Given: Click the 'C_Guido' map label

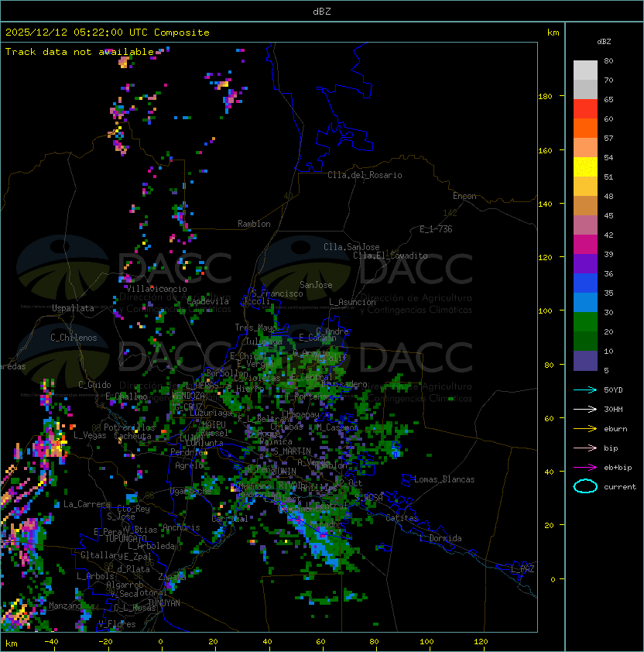Looking at the screenshot, I should [x=94, y=385].
